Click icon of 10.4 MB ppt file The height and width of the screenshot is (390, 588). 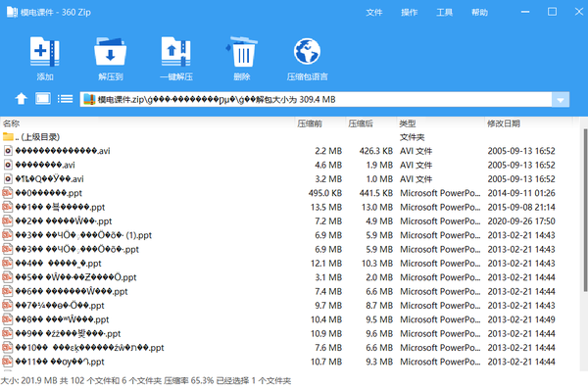[x=8, y=319]
